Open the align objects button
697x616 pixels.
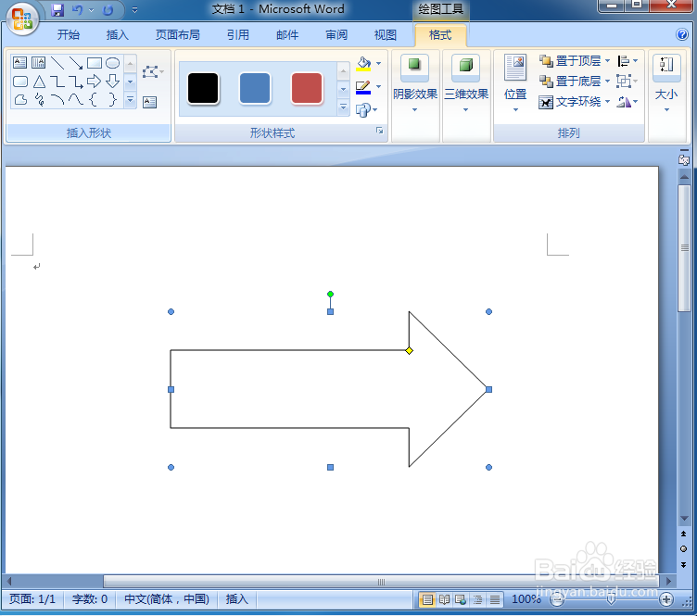(x=627, y=61)
